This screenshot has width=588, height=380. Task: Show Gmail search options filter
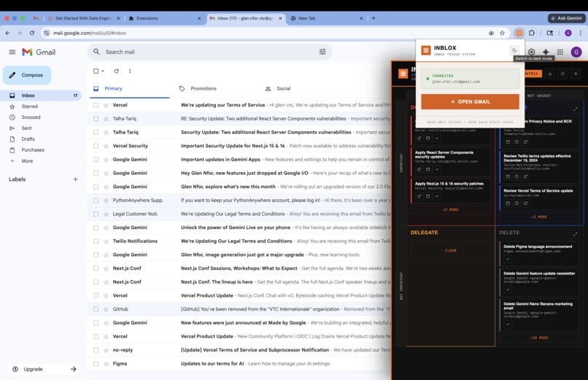coord(322,52)
